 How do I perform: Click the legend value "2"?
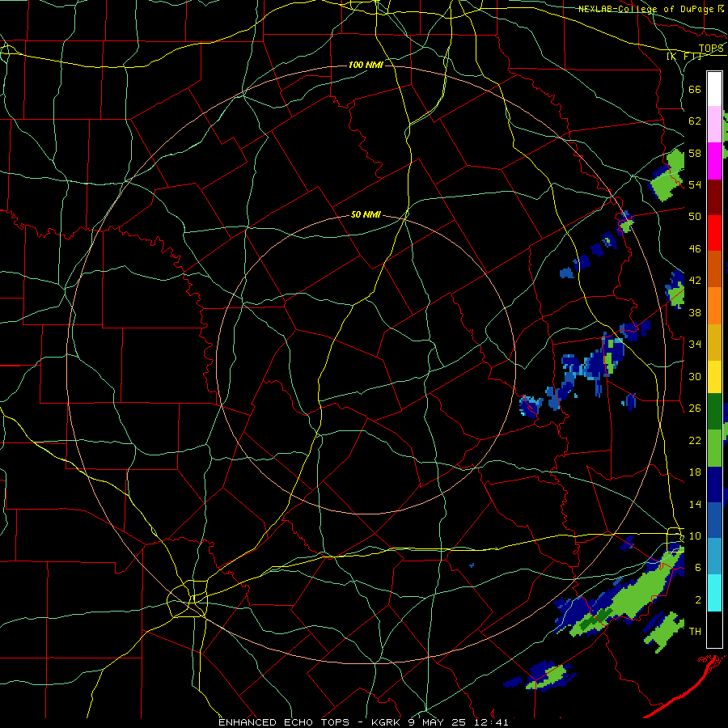[698, 600]
